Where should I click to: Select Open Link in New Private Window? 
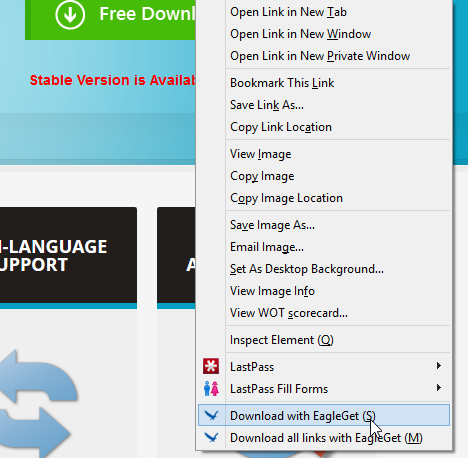click(324, 56)
